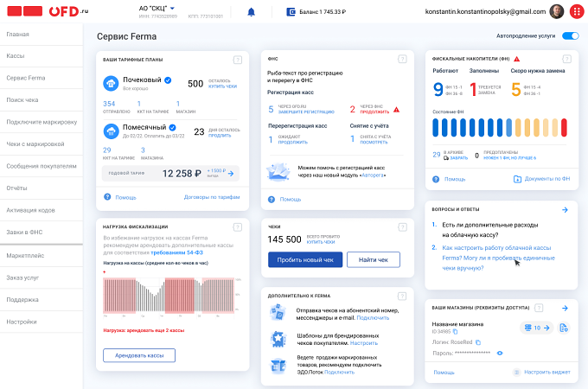Copy the store ID 34985
The image size is (588, 389).
point(455,332)
